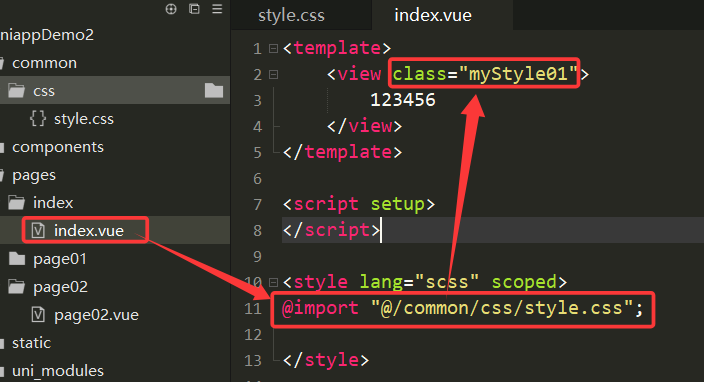This screenshot has width=704, height=382.
Task: Click the closing </script> tag on line 8
Action: [x=331, y=230]
